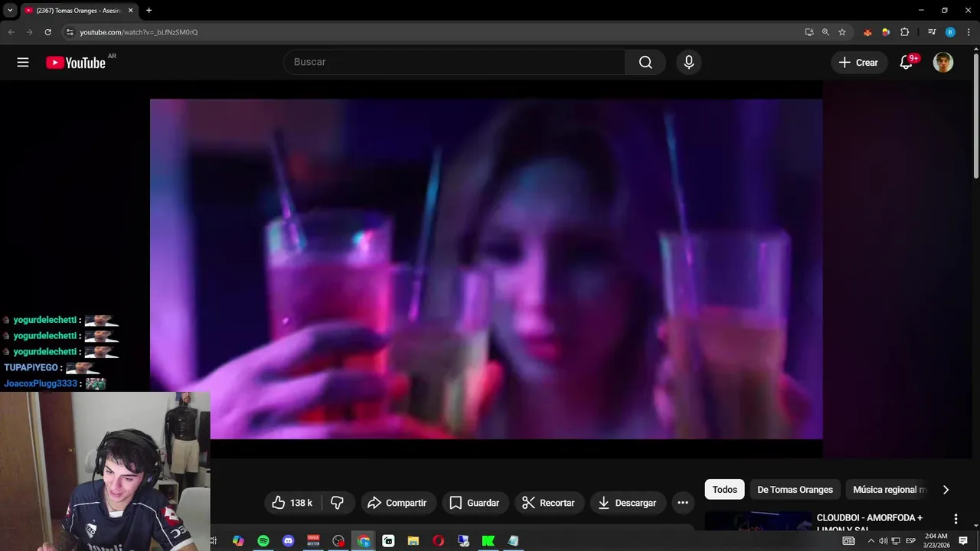Click the video player to pause
Viewport: 980px width, 551px height.
[486, 269]
